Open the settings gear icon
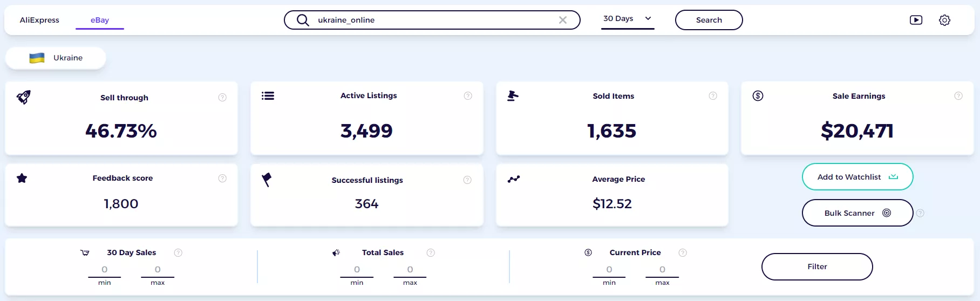Image resolution: width=980 pixels, height=301 pixels. click(x=944, y=20)
